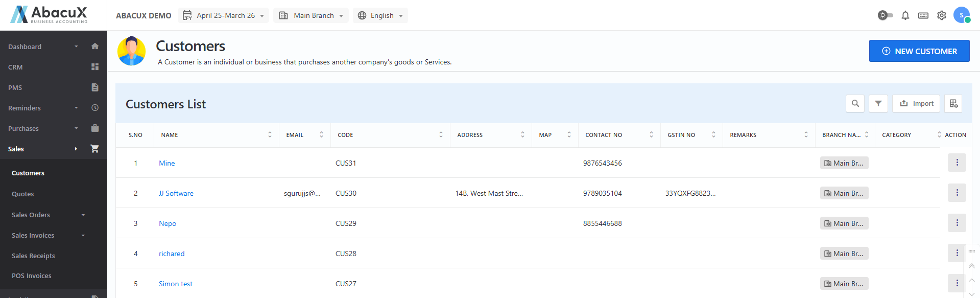Click the user avatar in top bar
The image size is (980, 298).
coord(961,15)
